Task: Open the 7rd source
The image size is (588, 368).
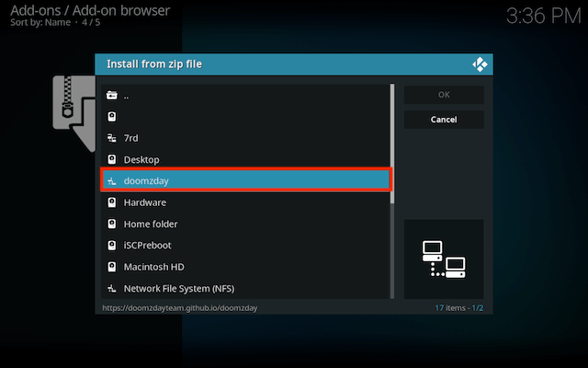Action: pos(245,138)
